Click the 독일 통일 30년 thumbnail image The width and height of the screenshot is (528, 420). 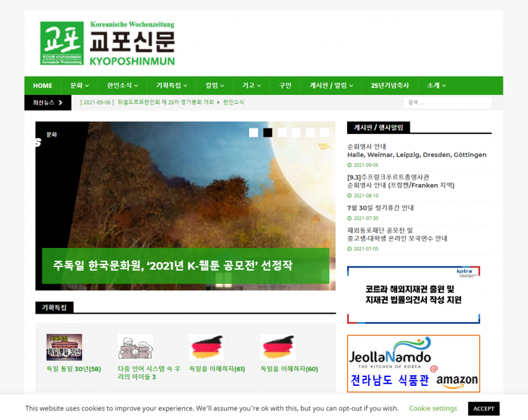click(x=64, y=347)
